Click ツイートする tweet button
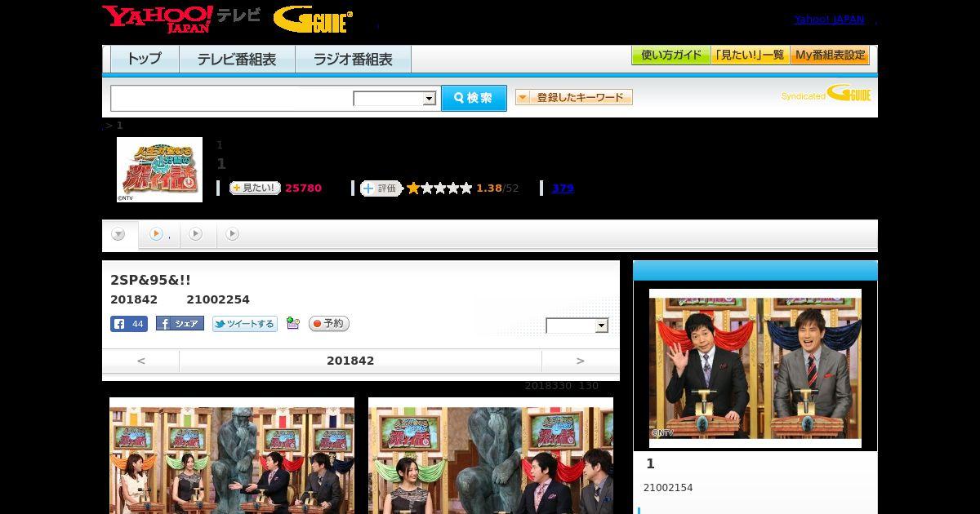 point(244,324)
